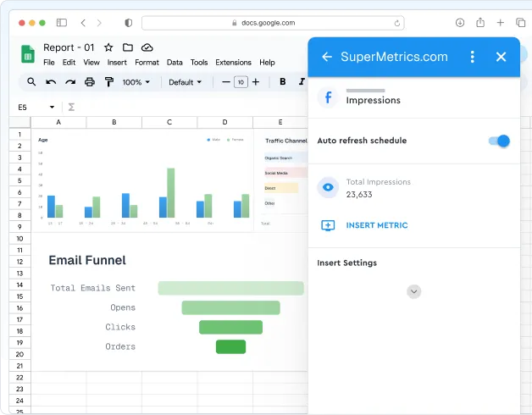Open the Help menu
The image size is (532, 415).
pyautogui.click(x=267, y=63)
